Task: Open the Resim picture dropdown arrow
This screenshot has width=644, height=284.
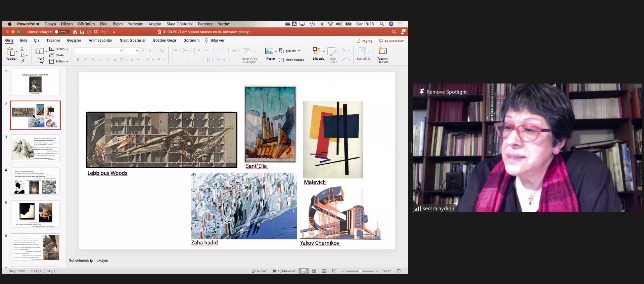Action: [x=276, y=51]
